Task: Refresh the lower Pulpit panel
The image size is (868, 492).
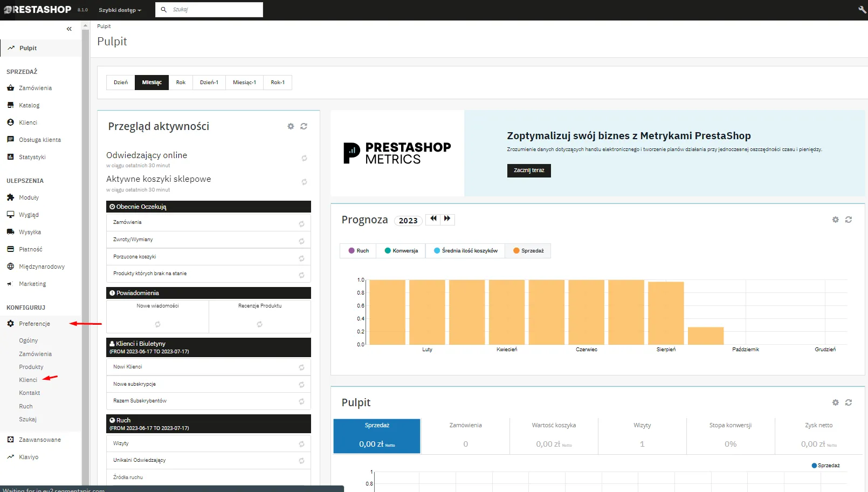Action: coord(849,402)
